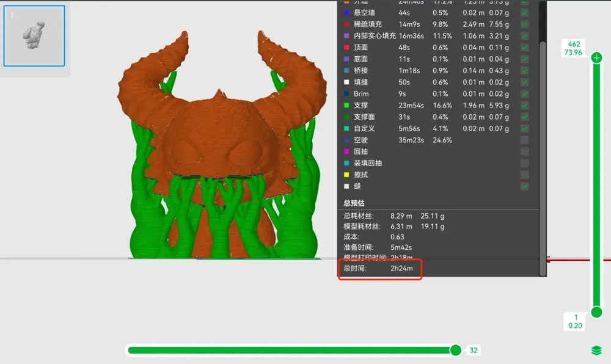
Task: Click the white swatch for 缝
Action: [346, 186]
